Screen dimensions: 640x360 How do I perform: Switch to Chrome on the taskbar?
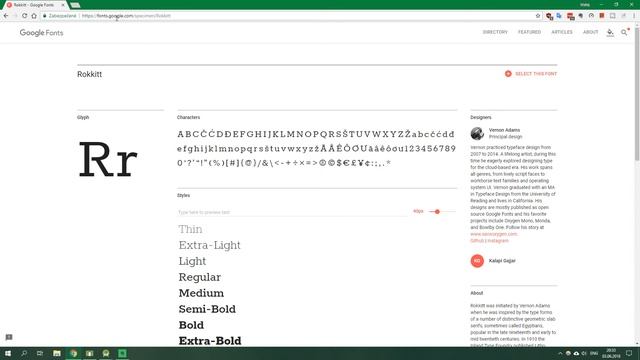73,353
